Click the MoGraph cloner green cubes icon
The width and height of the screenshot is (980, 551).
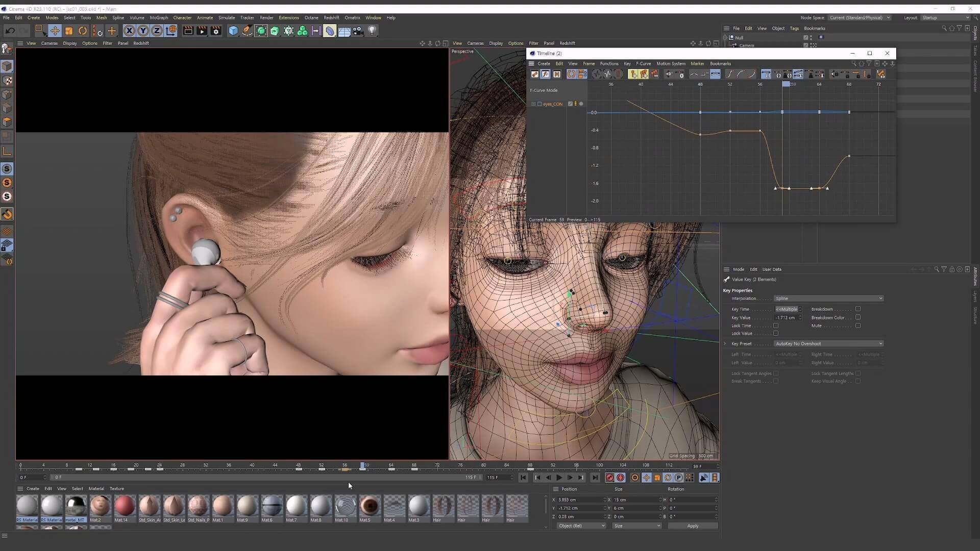click(x=302, y=31)
